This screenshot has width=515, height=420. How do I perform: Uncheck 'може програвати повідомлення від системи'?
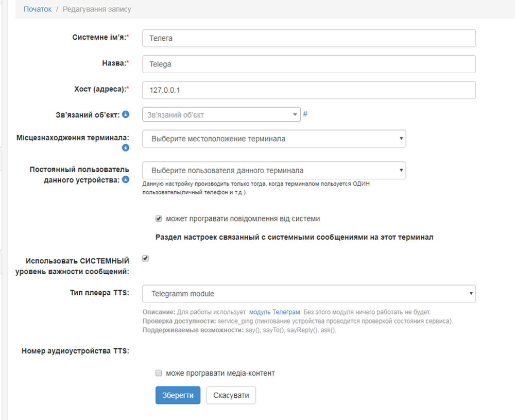[159, 218]
